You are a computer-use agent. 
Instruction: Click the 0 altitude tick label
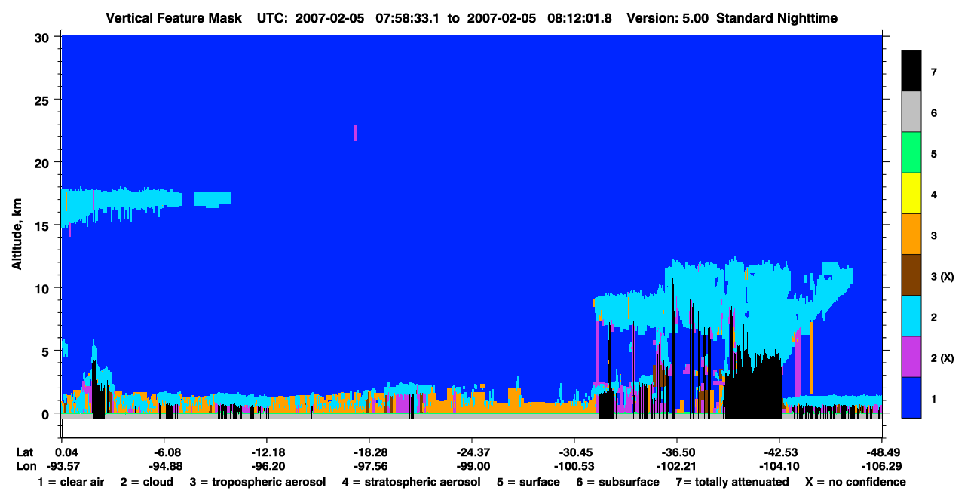click(47, 413)
